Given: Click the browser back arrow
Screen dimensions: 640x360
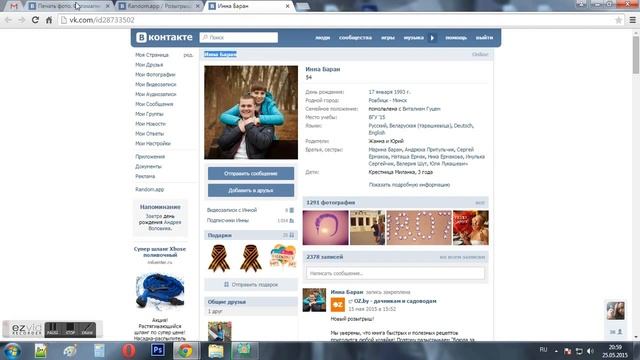Looking at the screenshot, I should tap(8, 20).
